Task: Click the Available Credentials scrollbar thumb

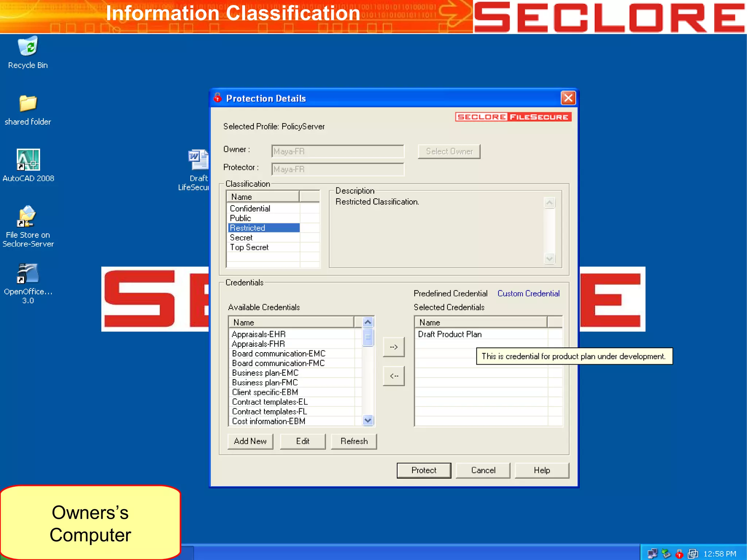Action: click(x=368, y=337)
